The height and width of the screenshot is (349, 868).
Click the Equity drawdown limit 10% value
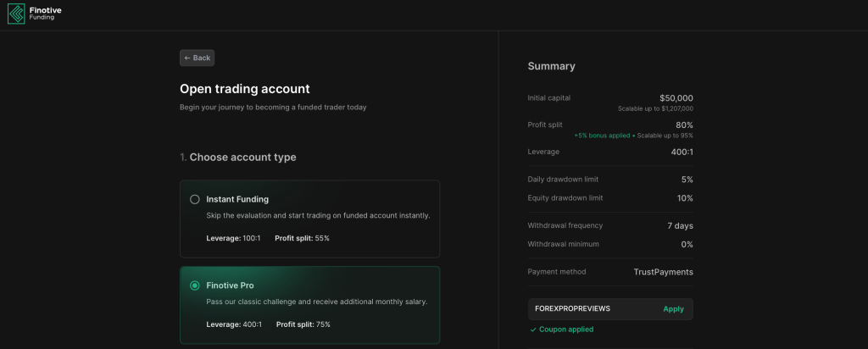685,198
